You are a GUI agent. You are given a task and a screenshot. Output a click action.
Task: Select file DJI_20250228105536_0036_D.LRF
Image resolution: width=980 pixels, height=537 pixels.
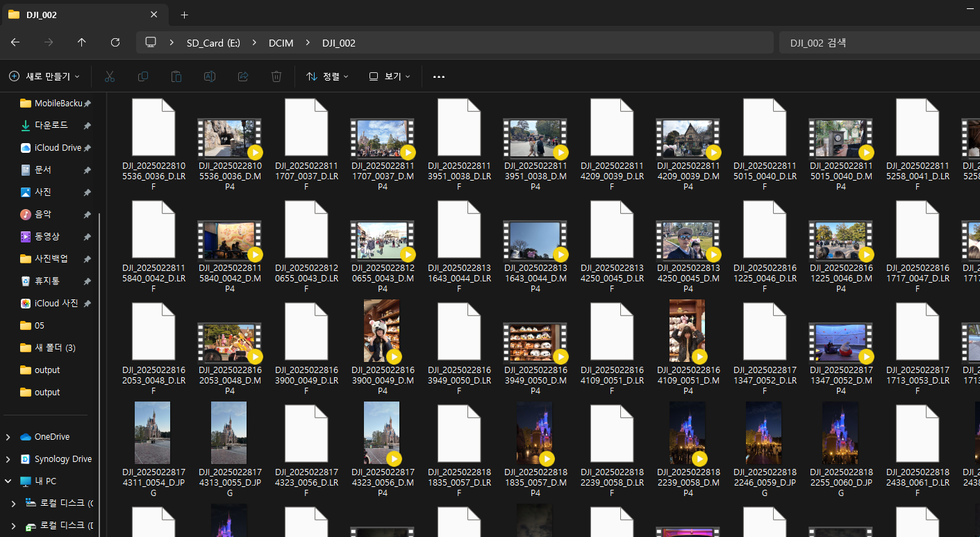coord(153,127)
